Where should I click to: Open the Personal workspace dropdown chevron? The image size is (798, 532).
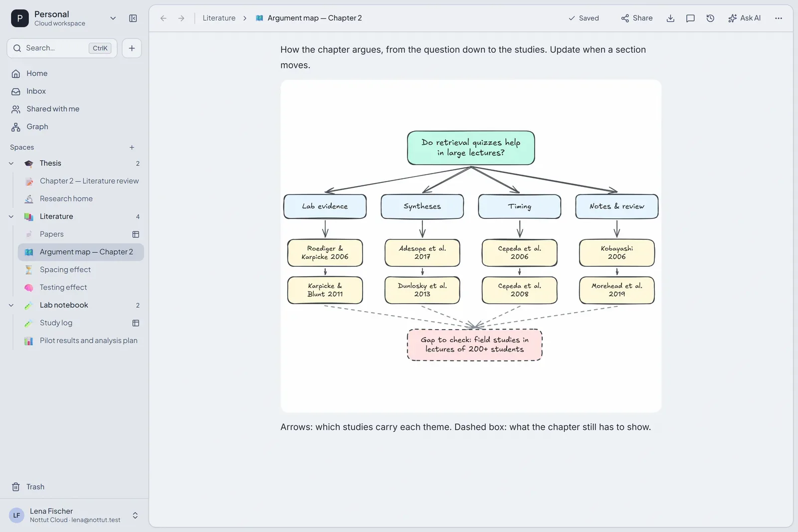pos(113,18)
